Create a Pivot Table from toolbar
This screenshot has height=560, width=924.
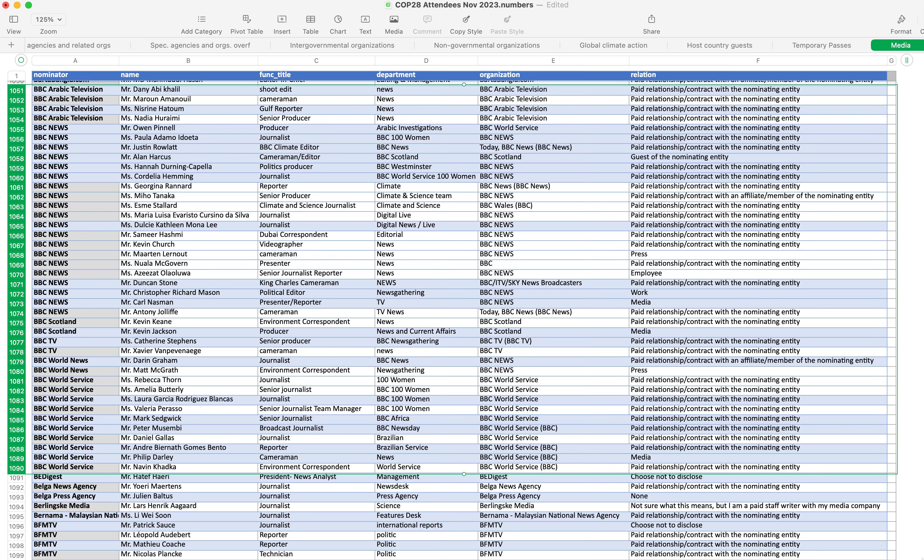coord(246,19)
